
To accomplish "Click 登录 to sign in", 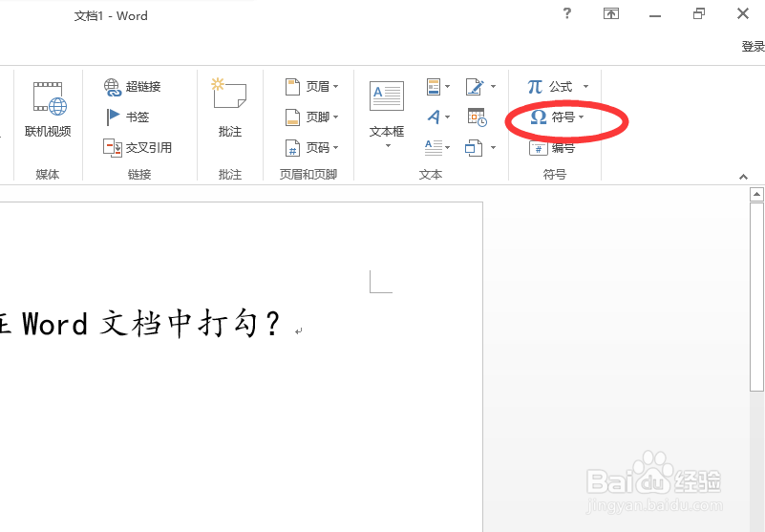I will (753, 47).
